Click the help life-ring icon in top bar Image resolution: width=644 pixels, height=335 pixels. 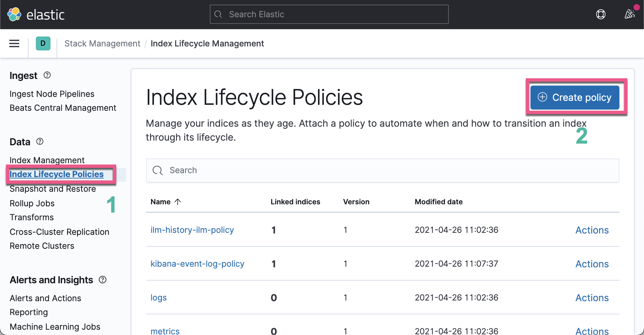(x=601, y=14)
